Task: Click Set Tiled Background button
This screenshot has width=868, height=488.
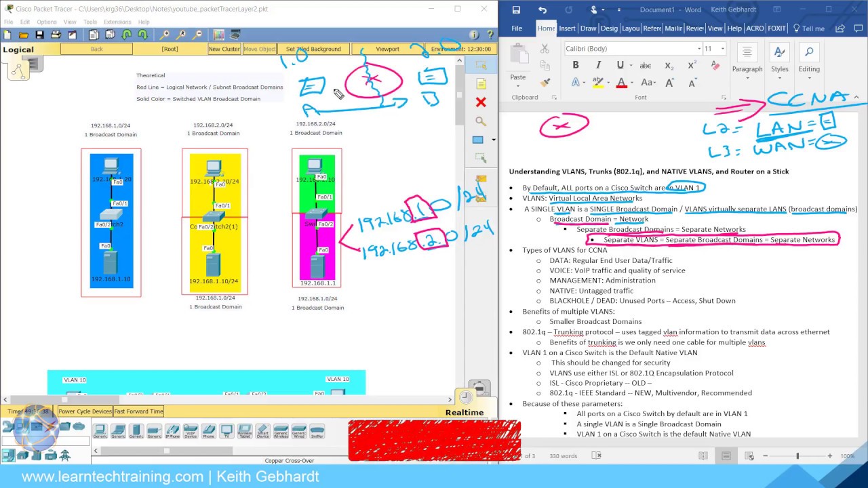Action: click(313, 49)
